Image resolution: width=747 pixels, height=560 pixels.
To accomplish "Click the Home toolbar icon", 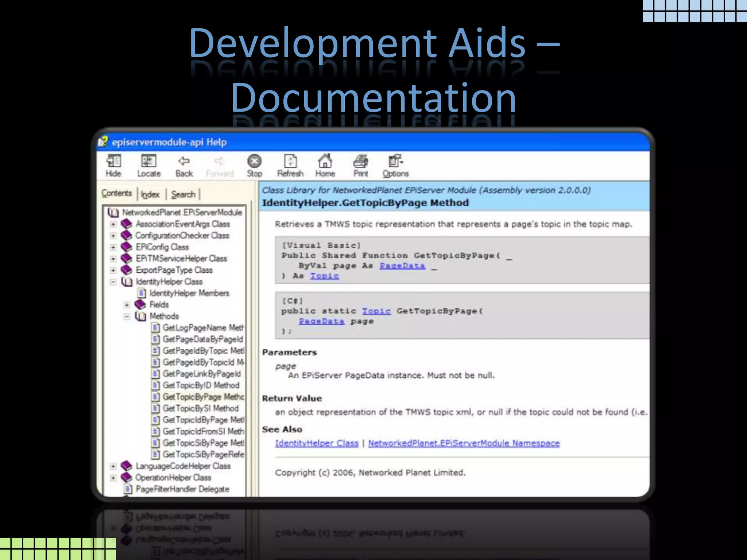I will pos(325,161).
